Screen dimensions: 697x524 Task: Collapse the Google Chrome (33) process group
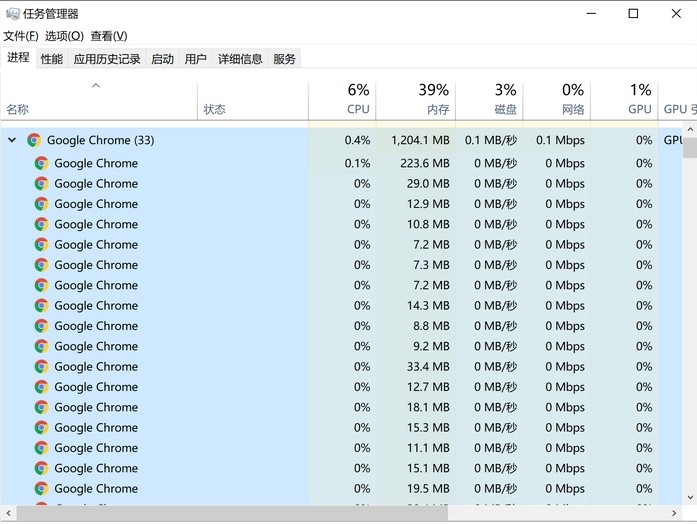click(12, 140)
